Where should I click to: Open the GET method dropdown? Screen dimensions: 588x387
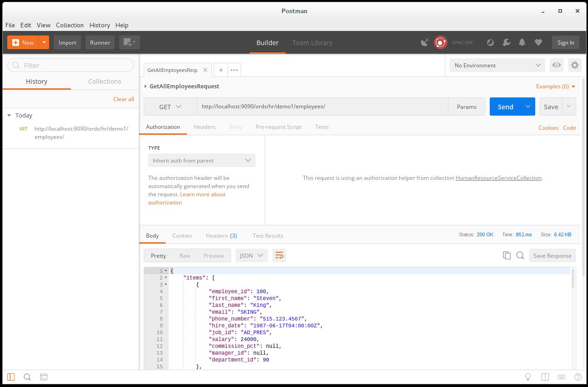click(170, 107)
